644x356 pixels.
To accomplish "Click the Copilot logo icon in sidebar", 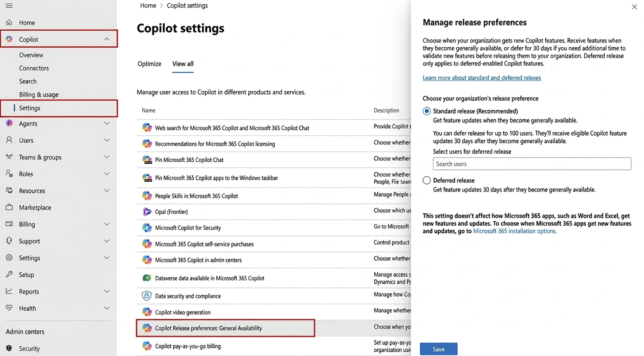I will click(x=9, y=39).
